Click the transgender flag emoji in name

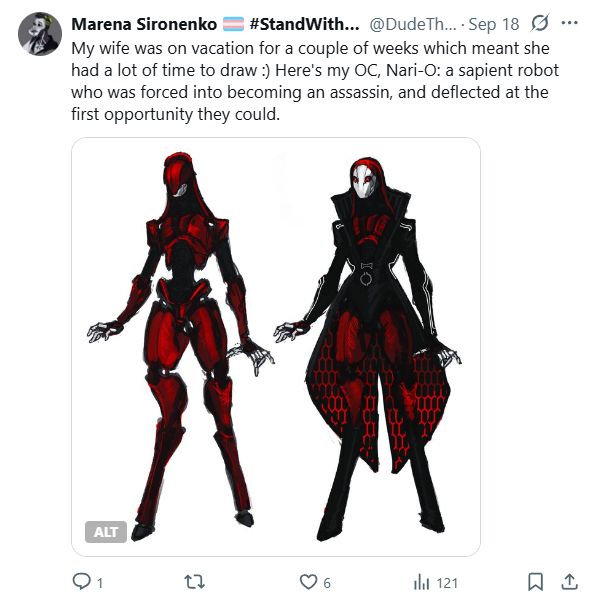click(233, 24)
